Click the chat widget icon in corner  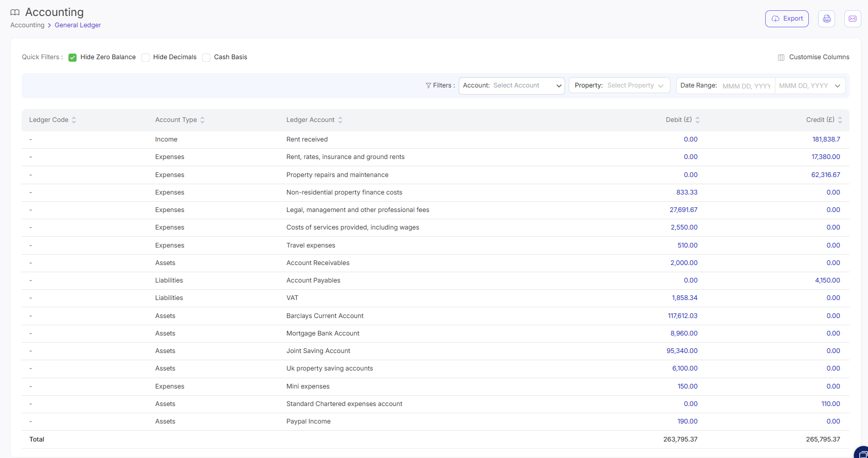(862, 453)
